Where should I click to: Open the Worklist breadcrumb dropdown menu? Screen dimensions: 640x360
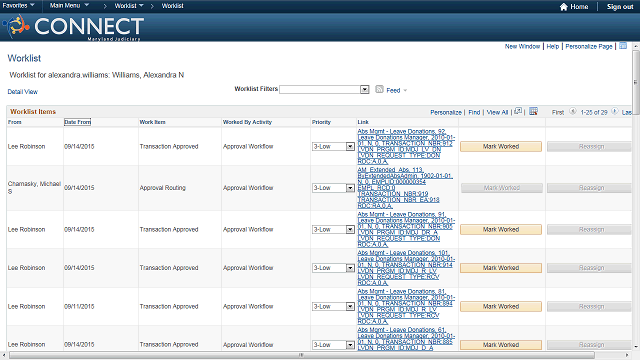coord(129,6)
